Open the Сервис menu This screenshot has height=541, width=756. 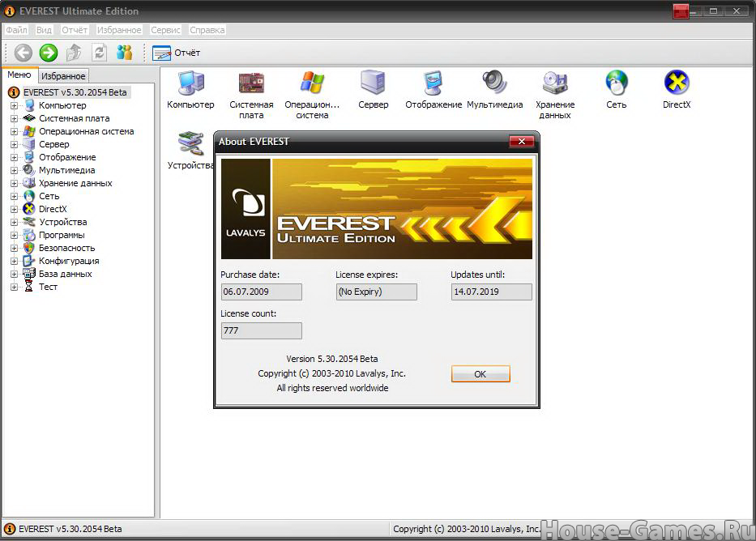point(165,30)
